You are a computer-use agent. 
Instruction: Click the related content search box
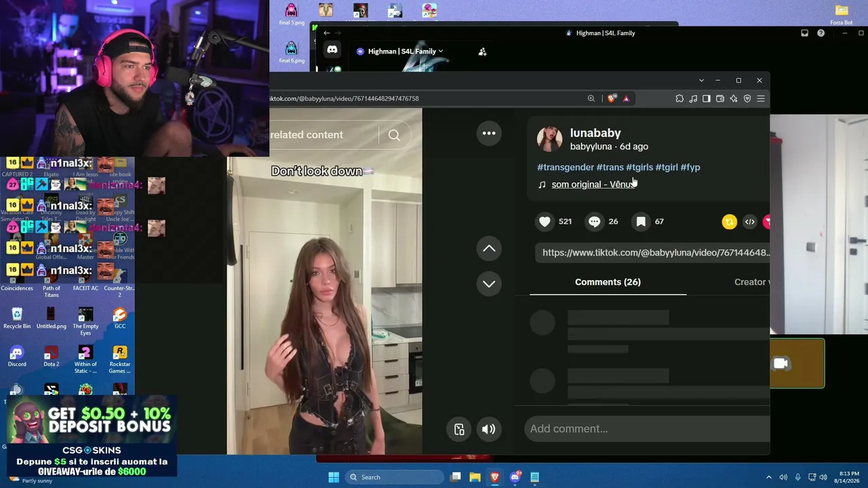tap(324, 135)
